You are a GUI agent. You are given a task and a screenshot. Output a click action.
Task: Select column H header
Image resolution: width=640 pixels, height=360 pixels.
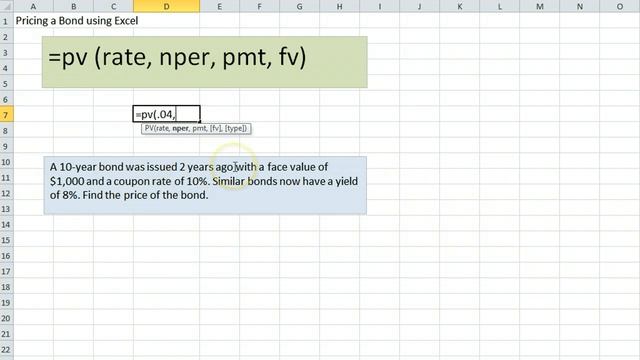coord(340,6)
